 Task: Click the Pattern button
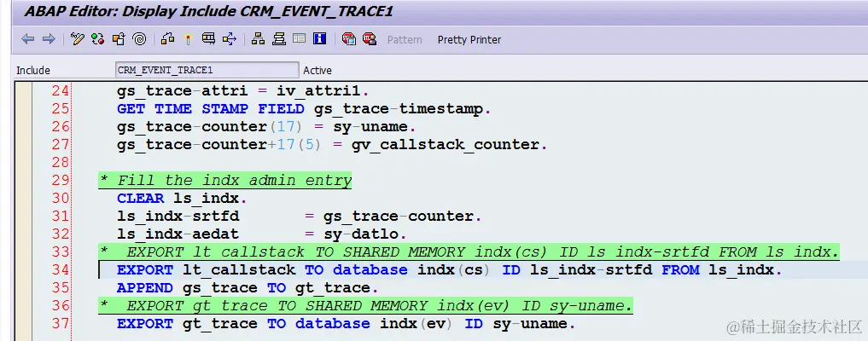[404, 40]
